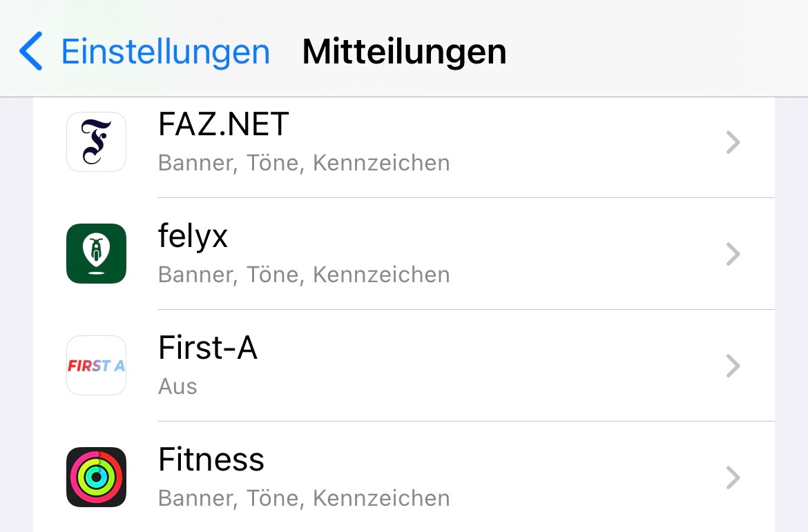The width and height of the screenshot is (808, 532).
Task: Tap FAZ.NET's "Banner, Töne, Kennzeichen" subtitle
Action: click(304, 164)
